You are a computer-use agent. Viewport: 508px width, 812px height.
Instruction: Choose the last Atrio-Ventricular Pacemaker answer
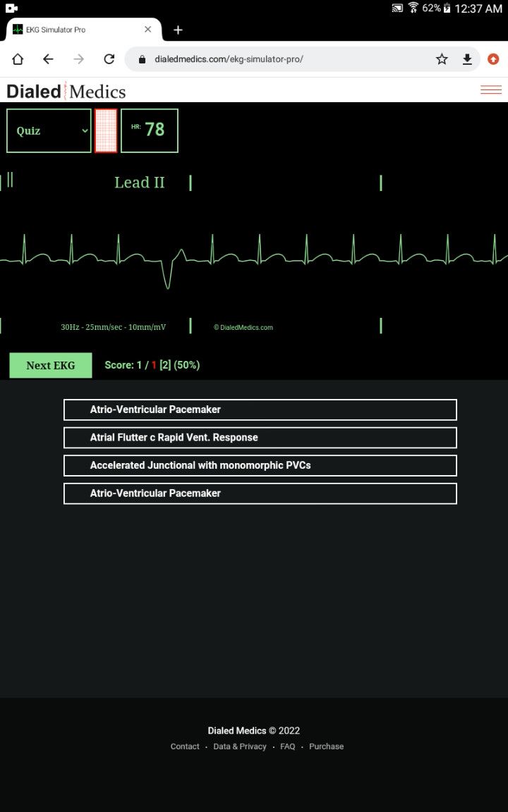pyautogui.click(x=260, y=493)
